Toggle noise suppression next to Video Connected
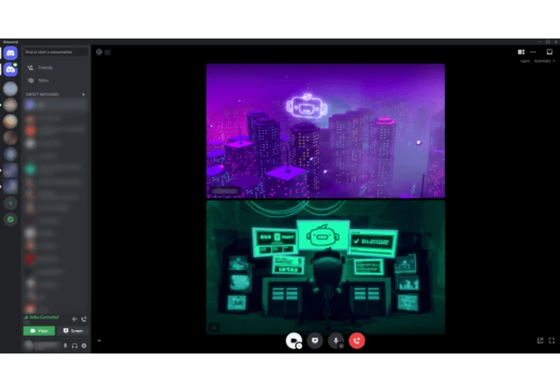Screen dimensions: 560x392 [x=74, y=319]
